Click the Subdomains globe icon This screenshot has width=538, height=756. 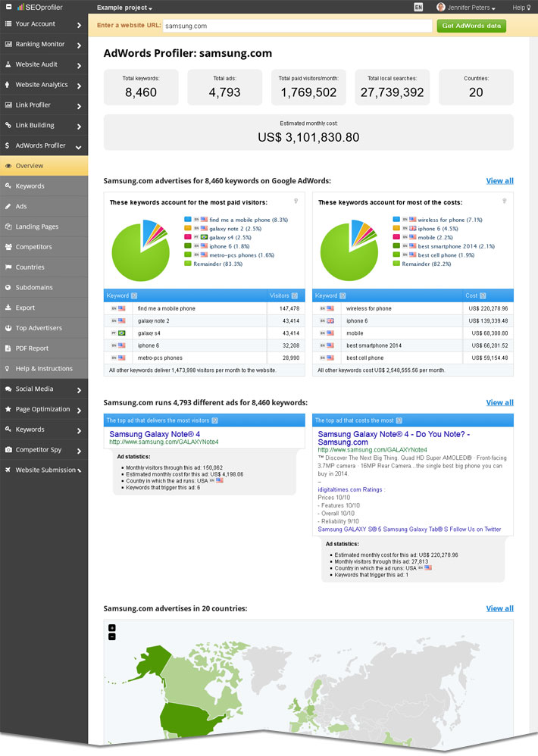[8, 287]
